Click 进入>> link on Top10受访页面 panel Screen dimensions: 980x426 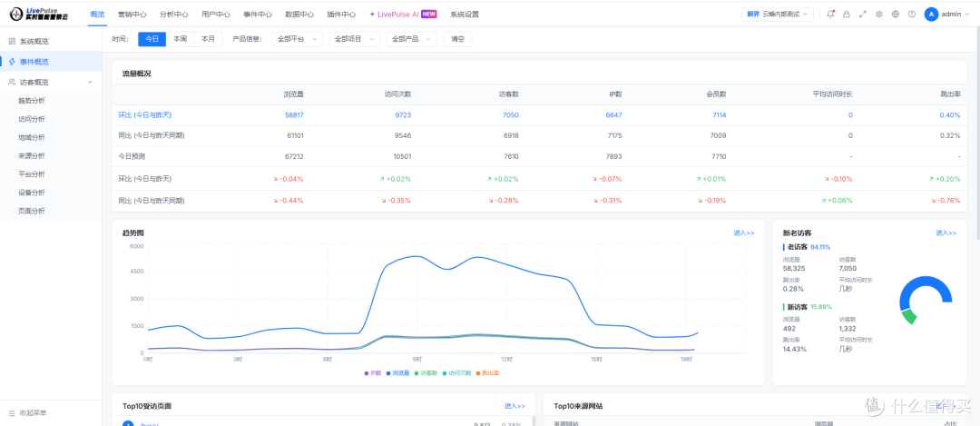pos(515,406)
